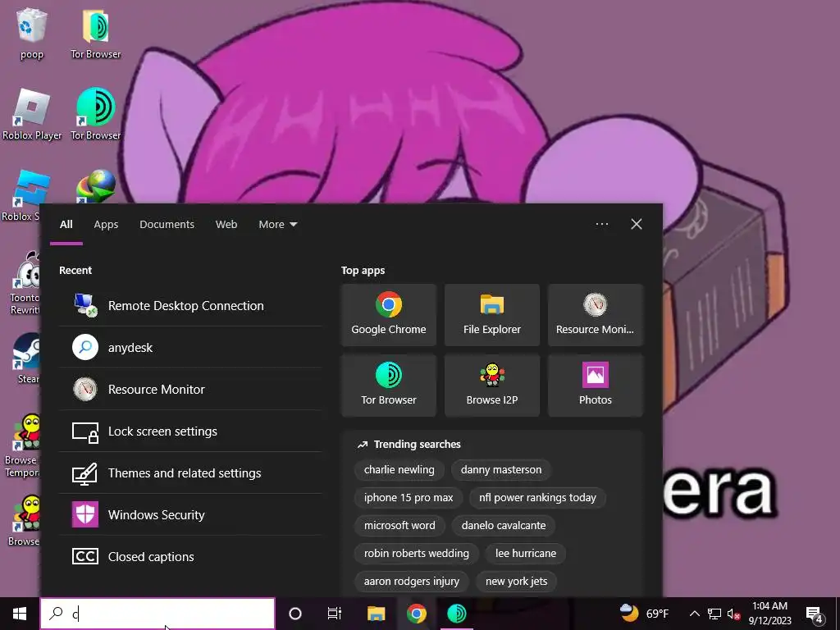Open Google Chrome from the taskbar
Image resolution: width=840 pixels, height=630 pixels.
point(416,614)
